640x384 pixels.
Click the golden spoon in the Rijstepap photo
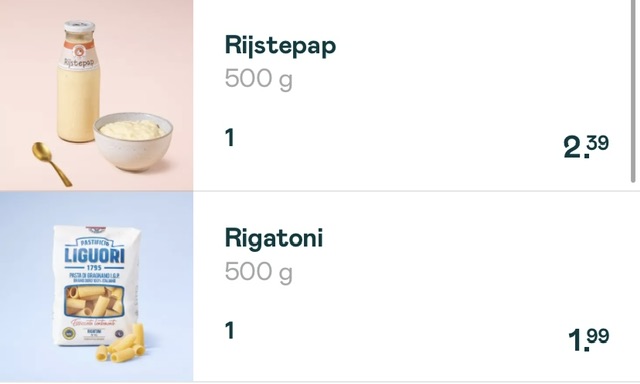coord(51,164)
